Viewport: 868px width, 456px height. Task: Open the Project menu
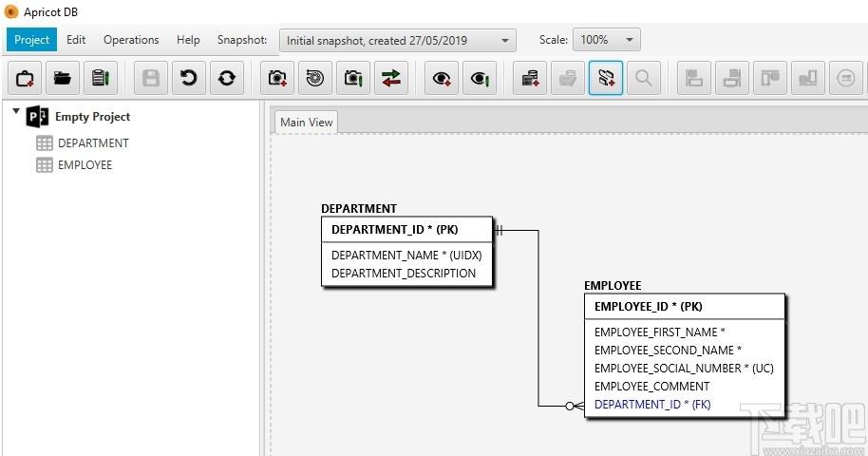[x=31, y=40]
